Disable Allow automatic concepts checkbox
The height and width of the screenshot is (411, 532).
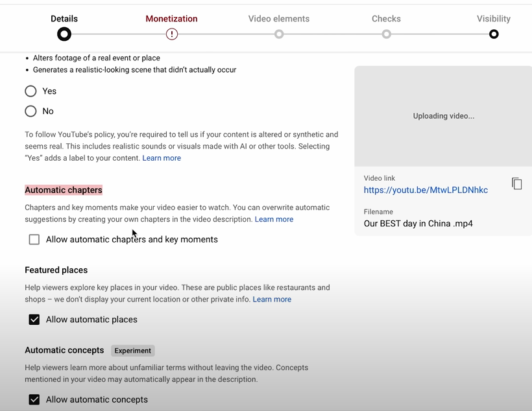pos(34,400)
